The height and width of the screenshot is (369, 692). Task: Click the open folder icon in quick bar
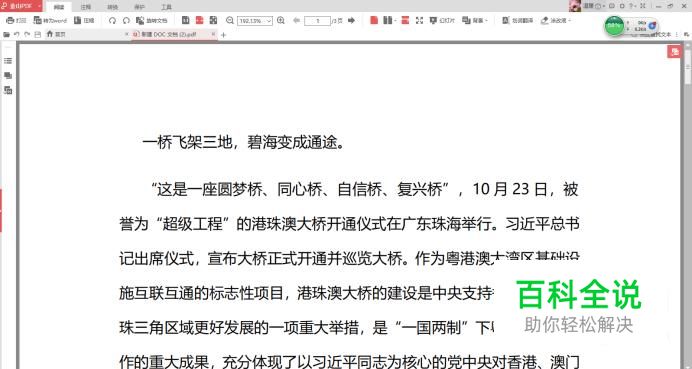coord(6,34)
